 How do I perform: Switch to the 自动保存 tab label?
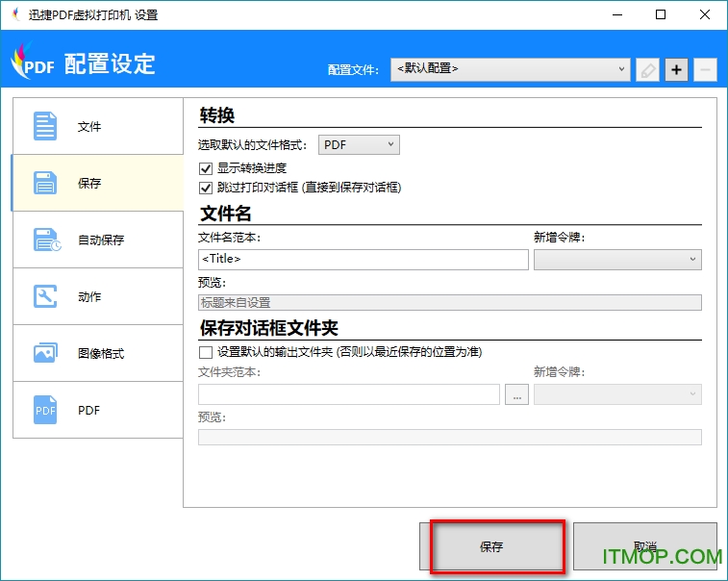point(101,240)
